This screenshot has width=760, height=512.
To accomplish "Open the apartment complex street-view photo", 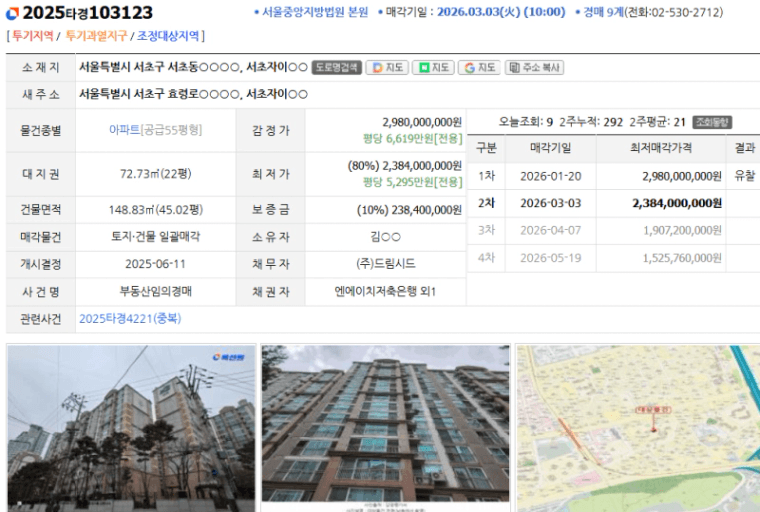I will 131,428.
